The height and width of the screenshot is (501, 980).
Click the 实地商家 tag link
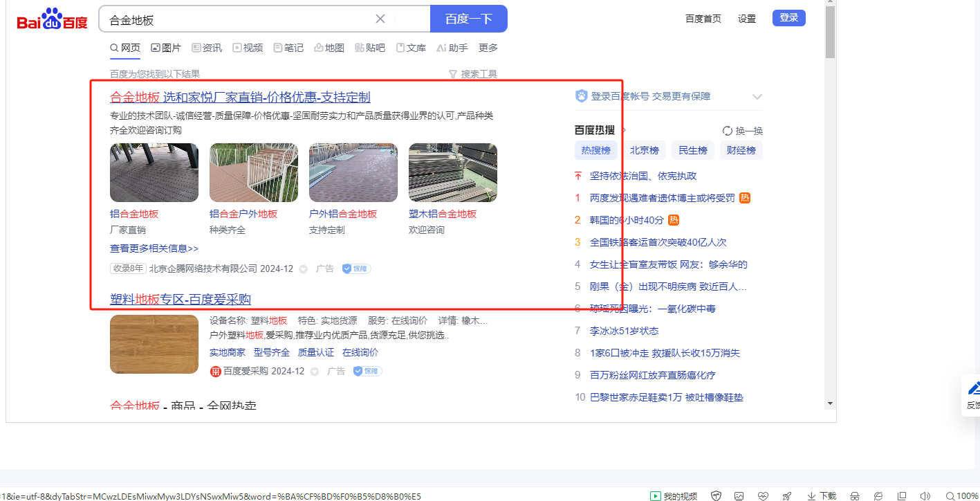[x=228, y=353]
